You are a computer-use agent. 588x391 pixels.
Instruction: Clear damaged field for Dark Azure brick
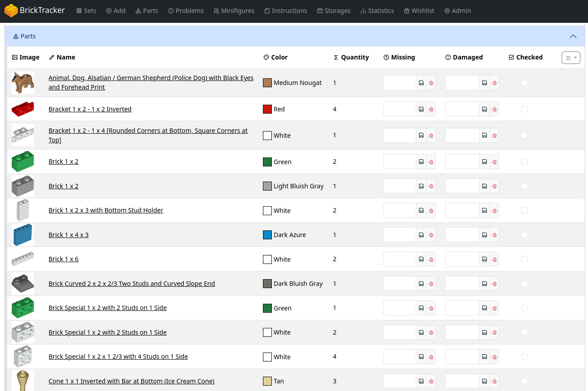(x=494, y=235)
